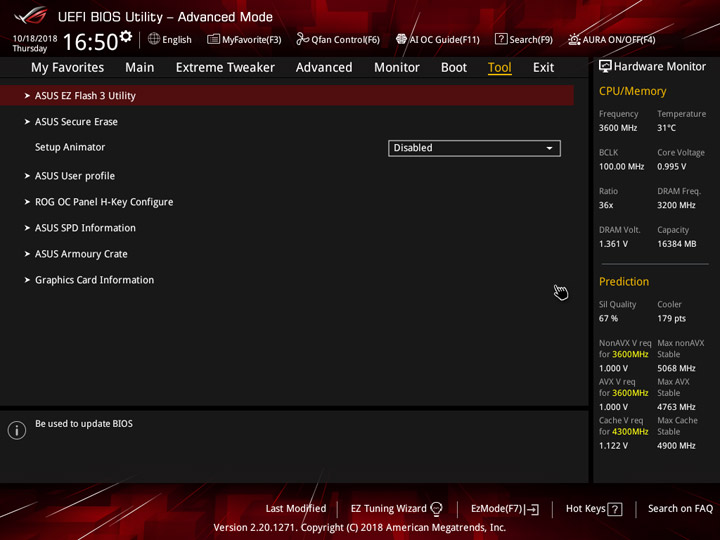The height and width of the screenshot is (540, 720).
Task: Click the globe language icon
Action: point(154,39)
